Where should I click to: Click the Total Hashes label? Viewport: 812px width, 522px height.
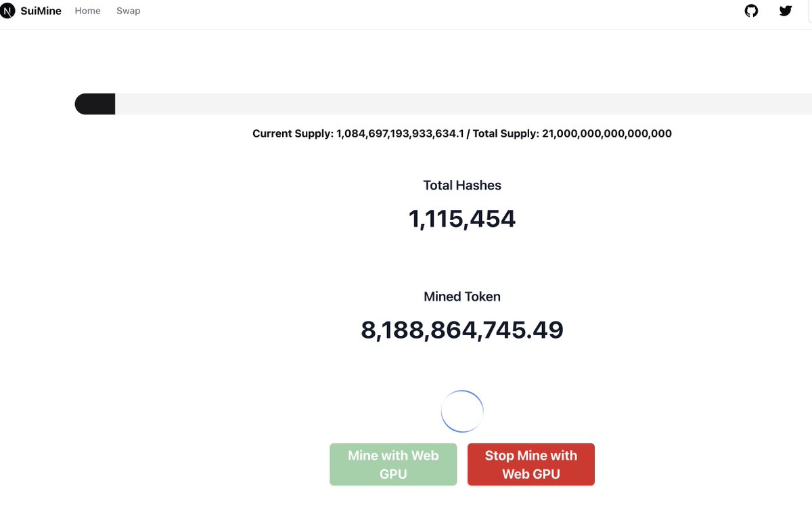tap(462, 185)
